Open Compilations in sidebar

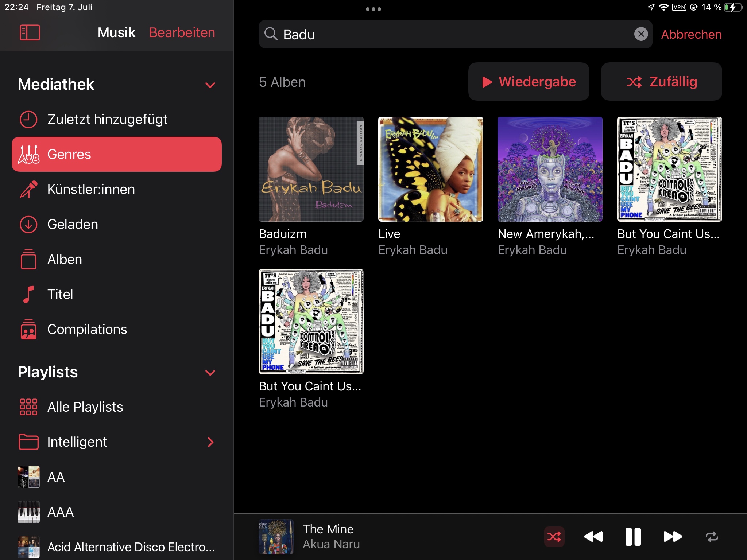pos(117,329)
